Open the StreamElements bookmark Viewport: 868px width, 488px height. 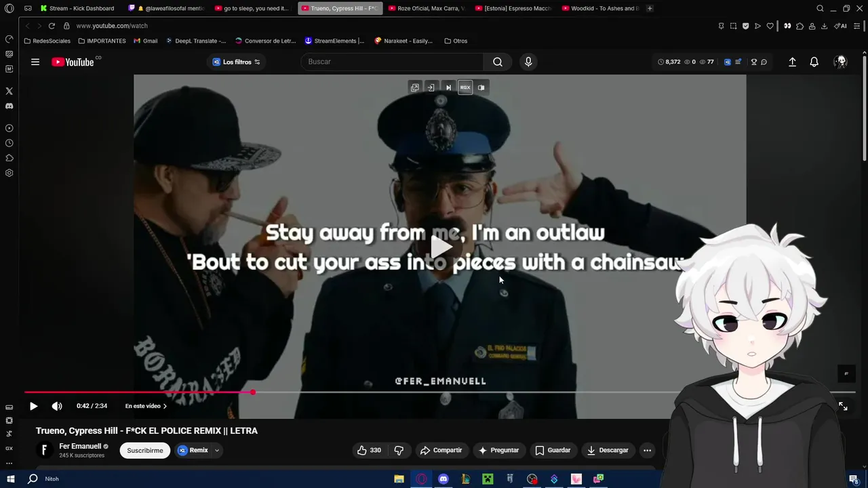point(334,41)
